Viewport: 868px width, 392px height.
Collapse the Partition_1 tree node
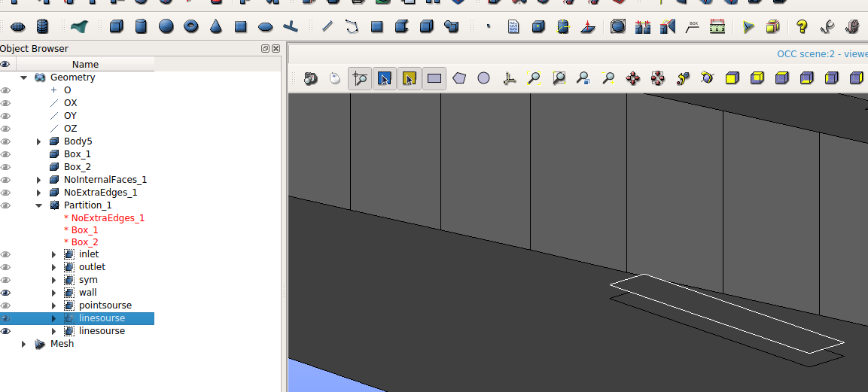(x=38, y=205)
